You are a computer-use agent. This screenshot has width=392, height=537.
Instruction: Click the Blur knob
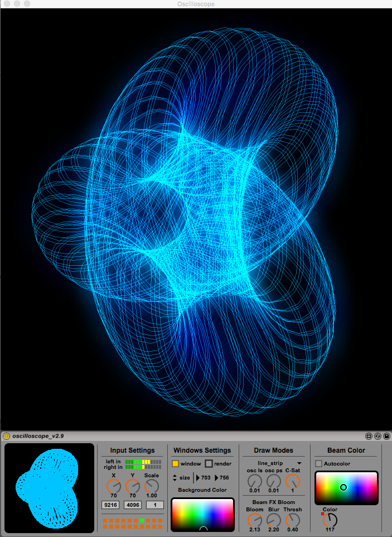pyautogui.click(x=273, y=520)
